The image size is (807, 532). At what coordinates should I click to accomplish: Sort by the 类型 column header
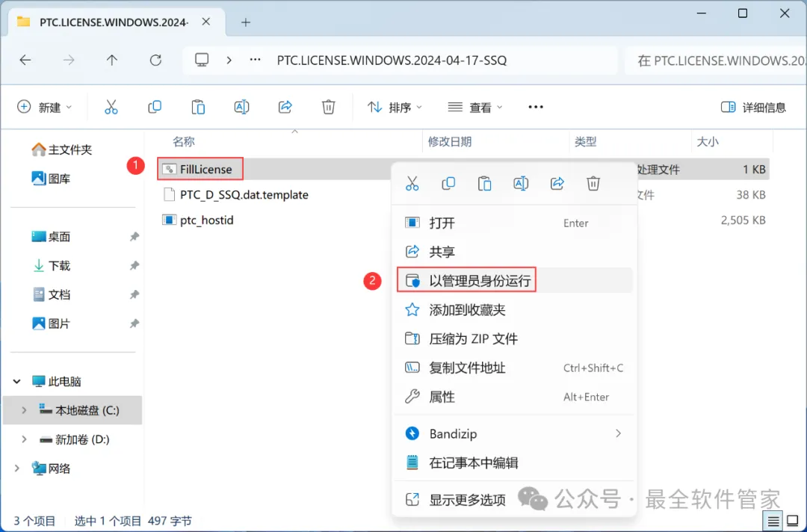(586, 141)
